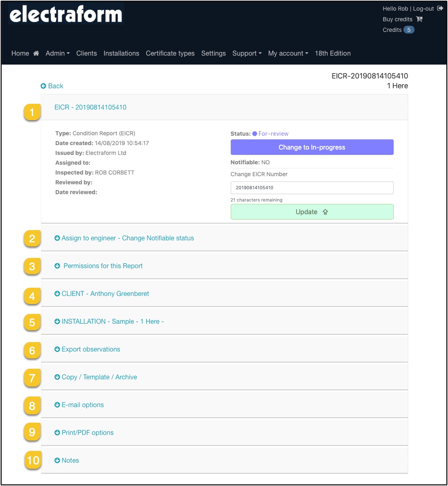Click the EICR - 20190814105410 header link
Image resolution: width=448 pixels, height=486 pixels.
[x=90, y=107]
